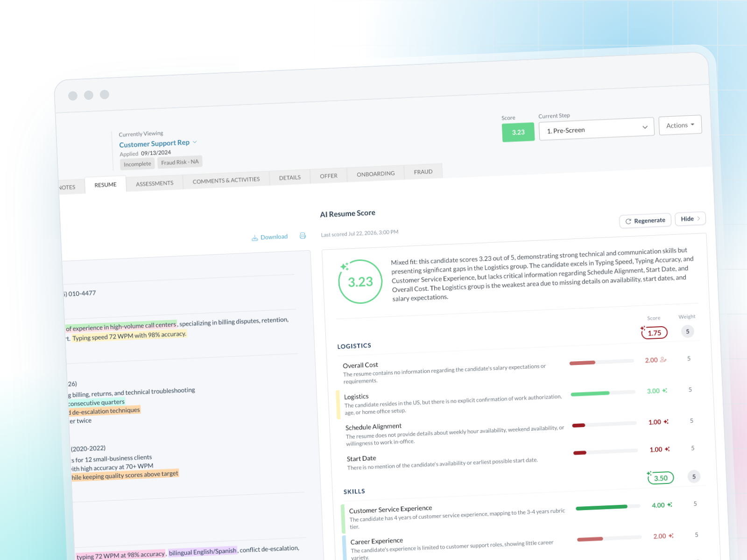Screen dimensions: 747x560
Task: Collapse the AI score panel with Hide
Action: [690, 218]
